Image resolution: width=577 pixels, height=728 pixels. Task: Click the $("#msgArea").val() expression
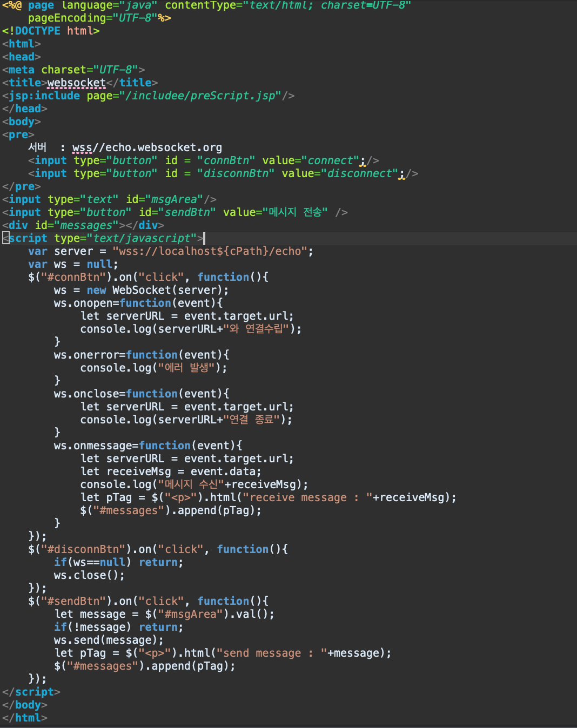pos(207,614)
